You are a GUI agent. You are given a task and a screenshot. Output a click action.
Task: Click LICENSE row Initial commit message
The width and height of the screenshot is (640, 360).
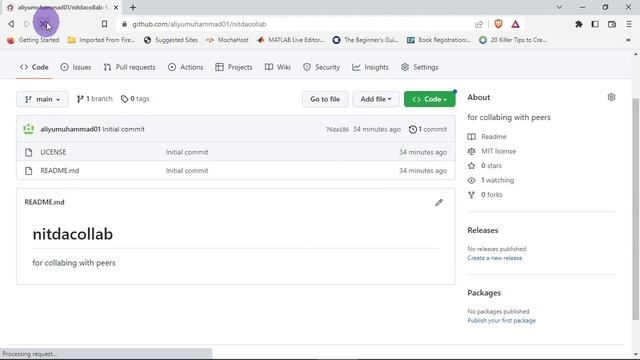click(187, 152)
